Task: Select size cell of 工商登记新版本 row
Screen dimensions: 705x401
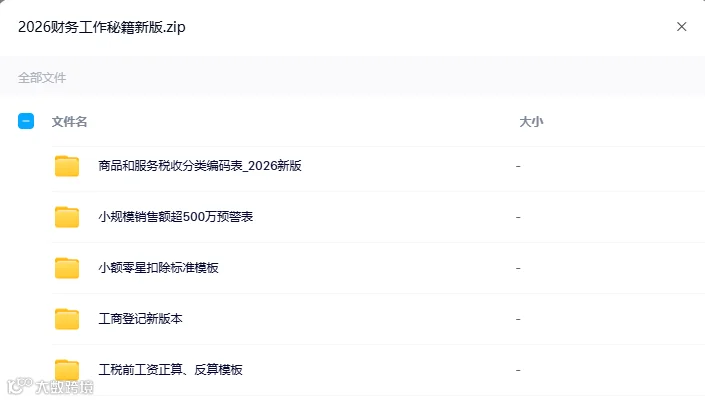Action: point(518,319)
